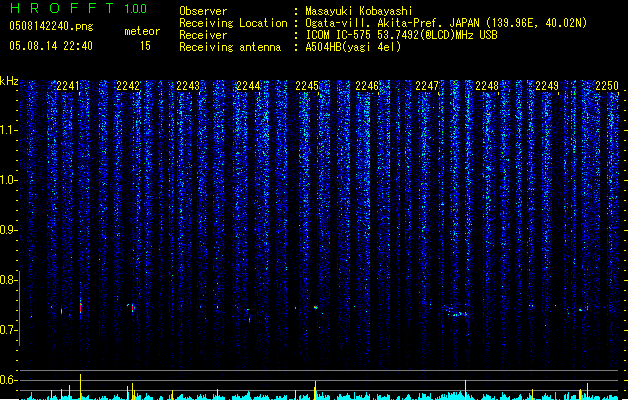Click the 'Receiver' label in the header

pyautogui.click(x=203, y=35)
